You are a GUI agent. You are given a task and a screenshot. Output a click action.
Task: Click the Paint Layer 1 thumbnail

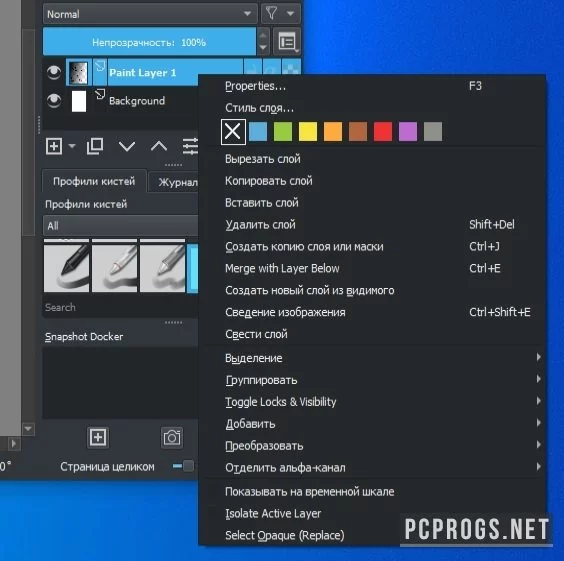click(78, 73)
